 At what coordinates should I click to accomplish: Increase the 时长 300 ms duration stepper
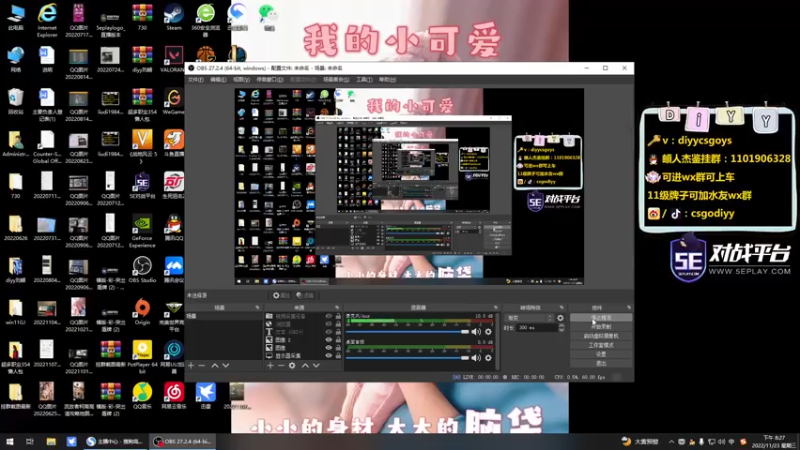pos(561,326)
